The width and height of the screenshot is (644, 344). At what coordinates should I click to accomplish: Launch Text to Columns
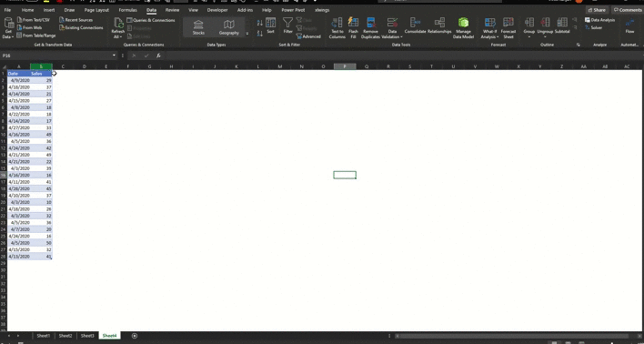pos(337,28)
